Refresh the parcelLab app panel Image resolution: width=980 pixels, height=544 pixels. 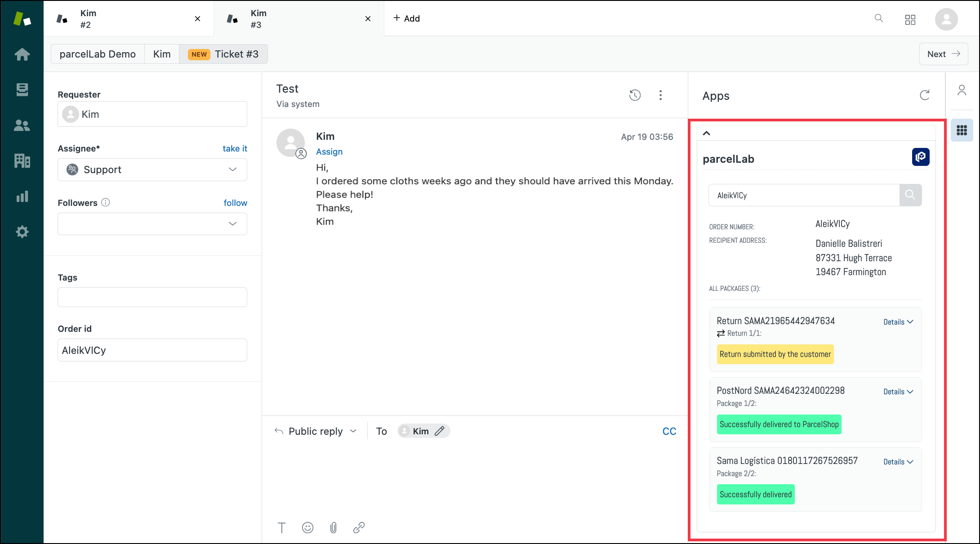tap(925, 95)
